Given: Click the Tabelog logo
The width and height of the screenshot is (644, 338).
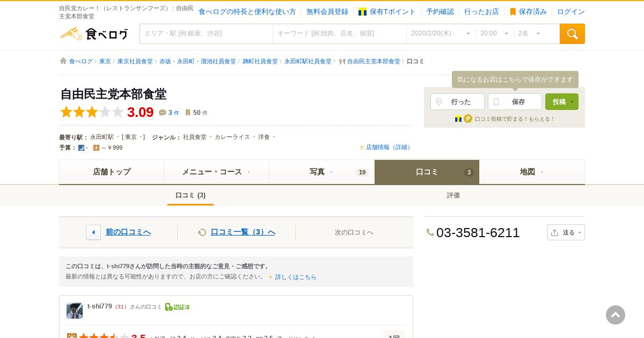Looking at the screenshot, I should (94, 34).
